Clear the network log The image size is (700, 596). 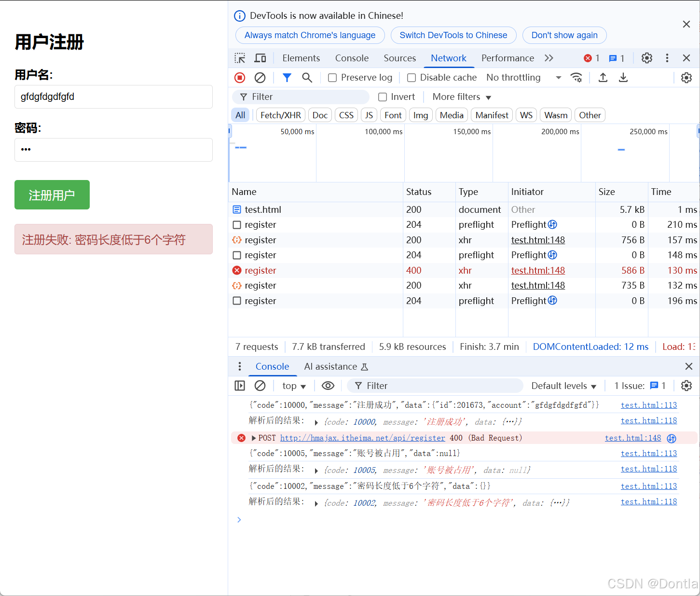260,78
